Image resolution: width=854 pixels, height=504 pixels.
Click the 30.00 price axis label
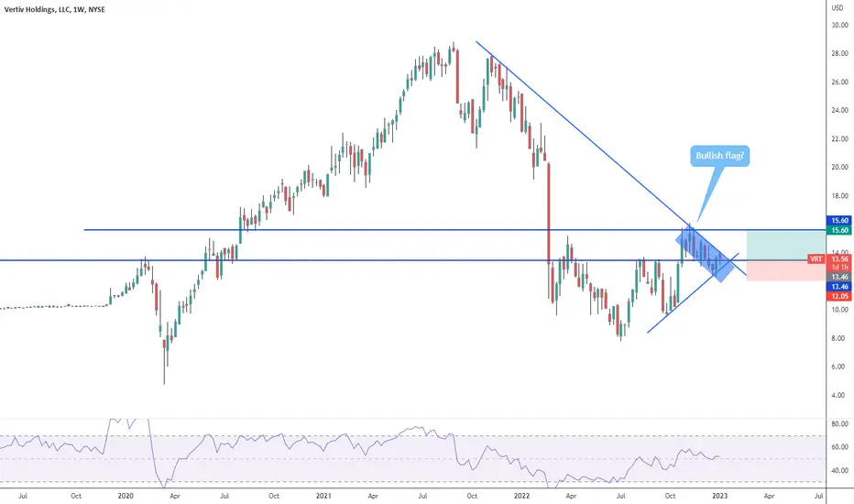839,25
